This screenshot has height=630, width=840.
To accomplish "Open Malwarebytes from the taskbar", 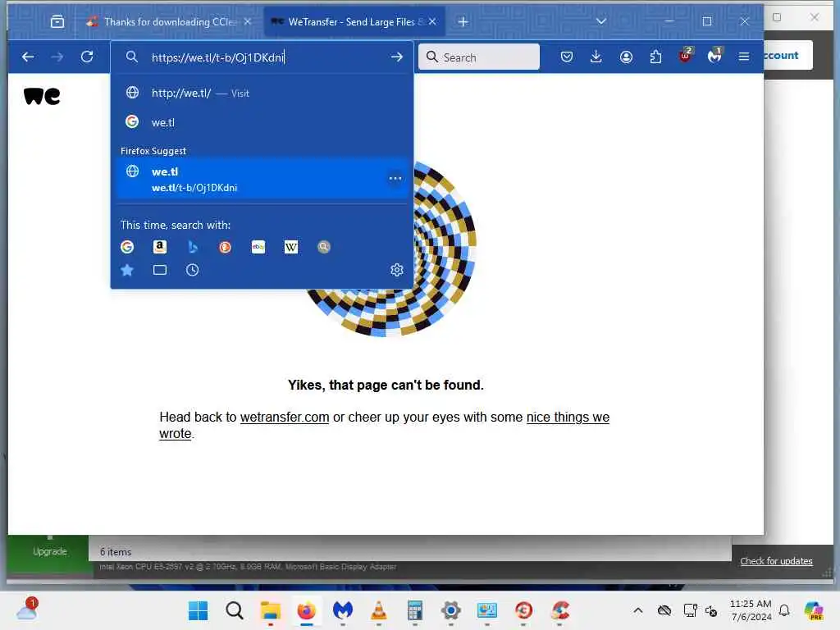I will (343, 610).
